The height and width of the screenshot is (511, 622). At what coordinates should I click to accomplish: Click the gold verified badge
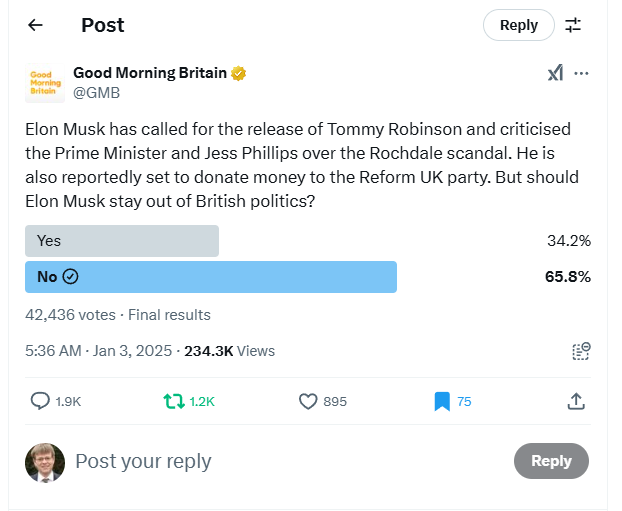coord(240,73)
